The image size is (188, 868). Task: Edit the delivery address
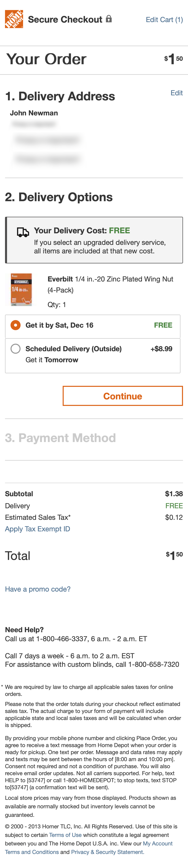coord(177,93)
